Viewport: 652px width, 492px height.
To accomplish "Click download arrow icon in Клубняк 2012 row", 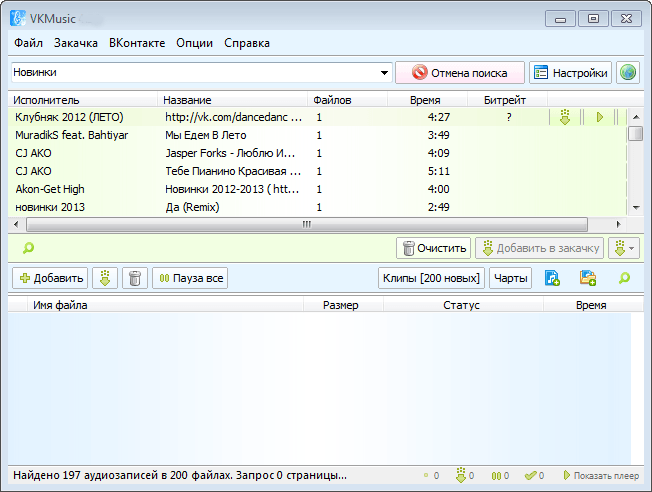I will [565, 117].
